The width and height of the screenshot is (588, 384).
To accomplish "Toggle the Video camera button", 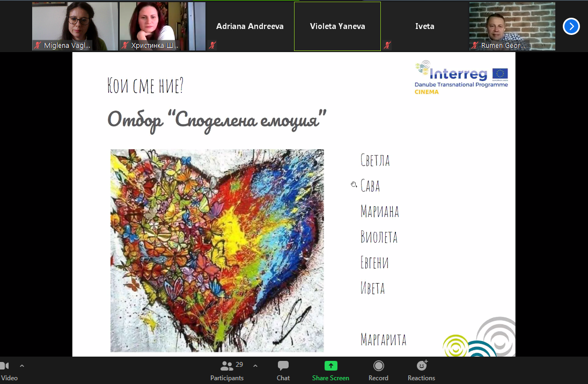I will pos(5,367).
